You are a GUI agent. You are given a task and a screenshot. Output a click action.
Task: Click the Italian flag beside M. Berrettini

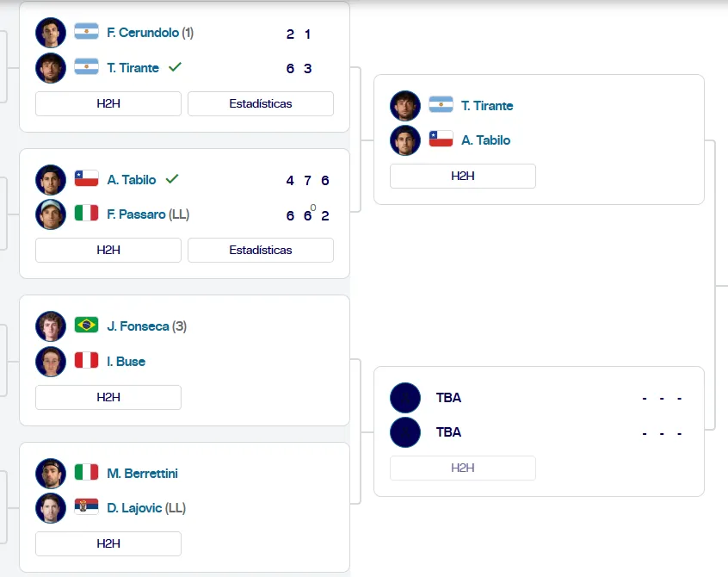tap(86, 473)
